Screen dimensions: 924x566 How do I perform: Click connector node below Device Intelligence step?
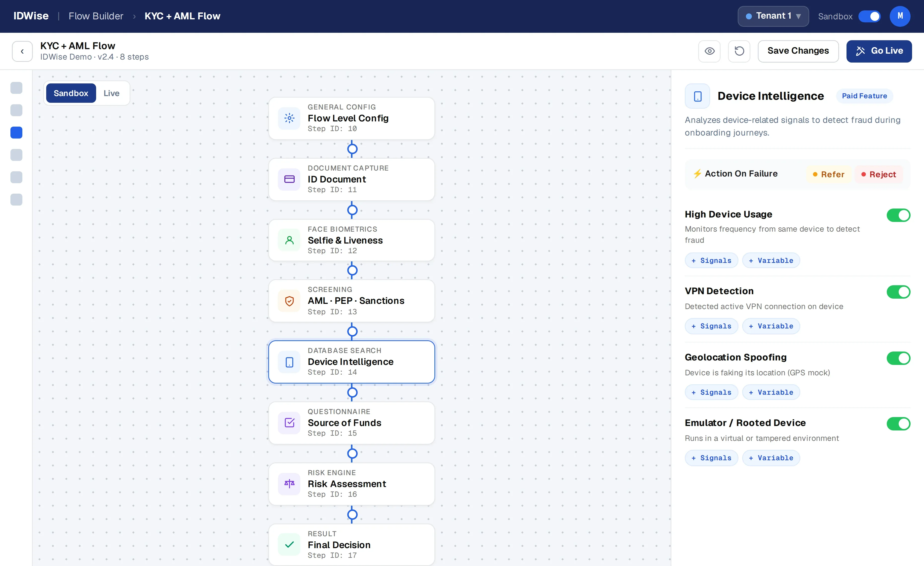point(352,392)
